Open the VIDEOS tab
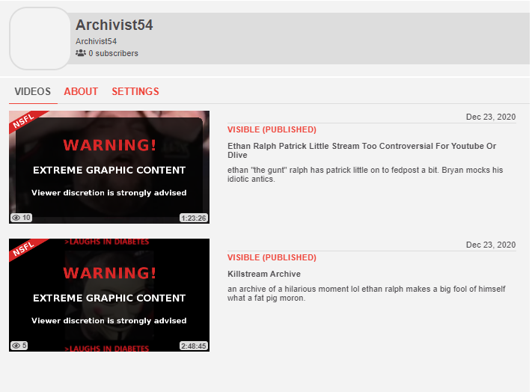The height and width of the screenshot is (392, 532). 33,91
